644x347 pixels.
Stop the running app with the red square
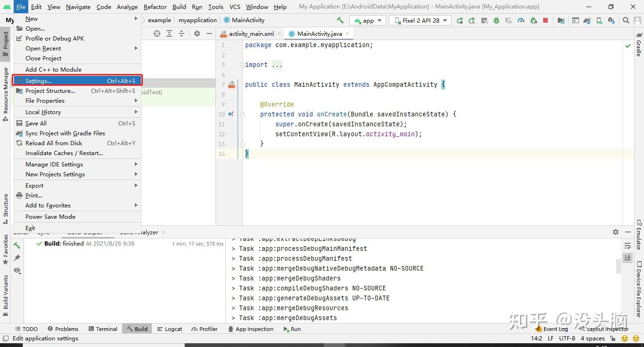pos(545,20)
